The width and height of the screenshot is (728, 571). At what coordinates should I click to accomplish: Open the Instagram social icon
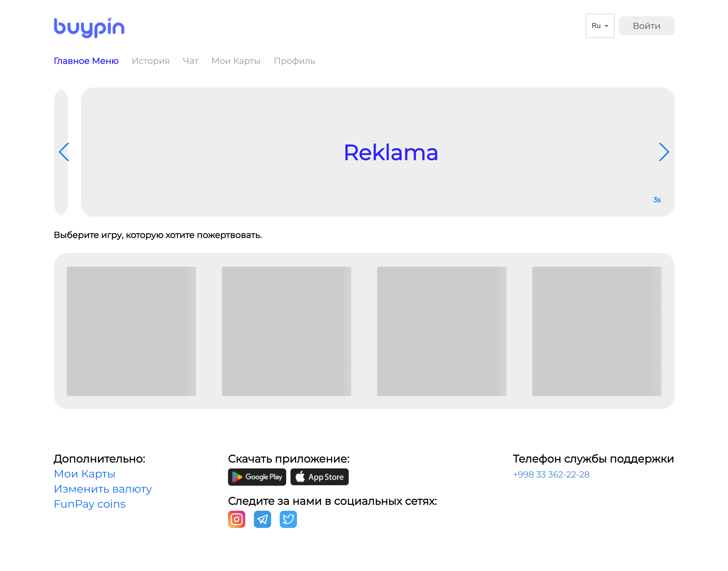[x=237, y=519]
